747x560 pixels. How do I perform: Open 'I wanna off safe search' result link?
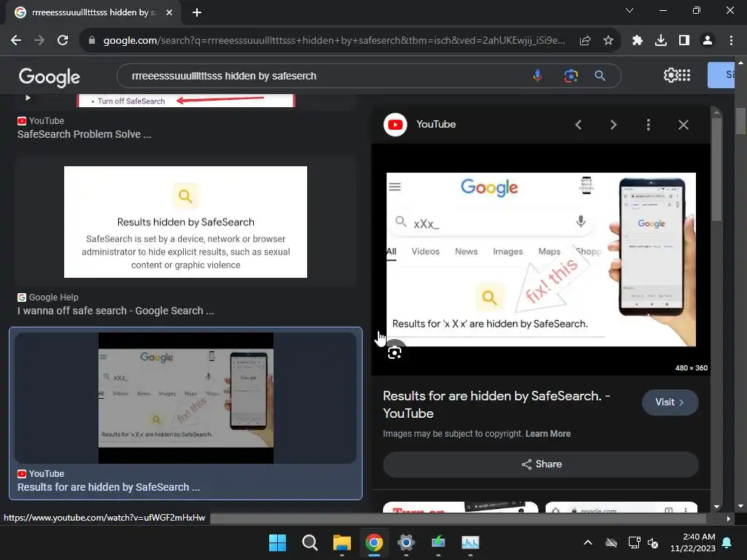click(116, 311)
